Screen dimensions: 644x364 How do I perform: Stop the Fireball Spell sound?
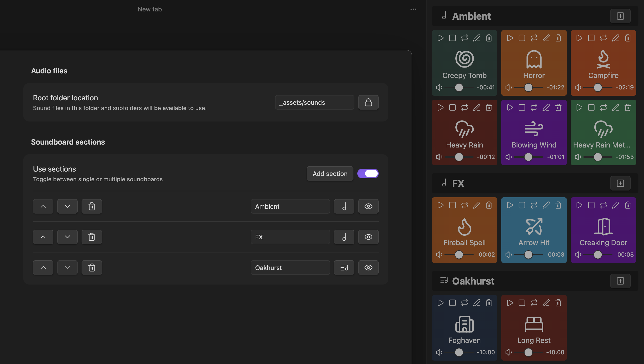pos(452,205)
